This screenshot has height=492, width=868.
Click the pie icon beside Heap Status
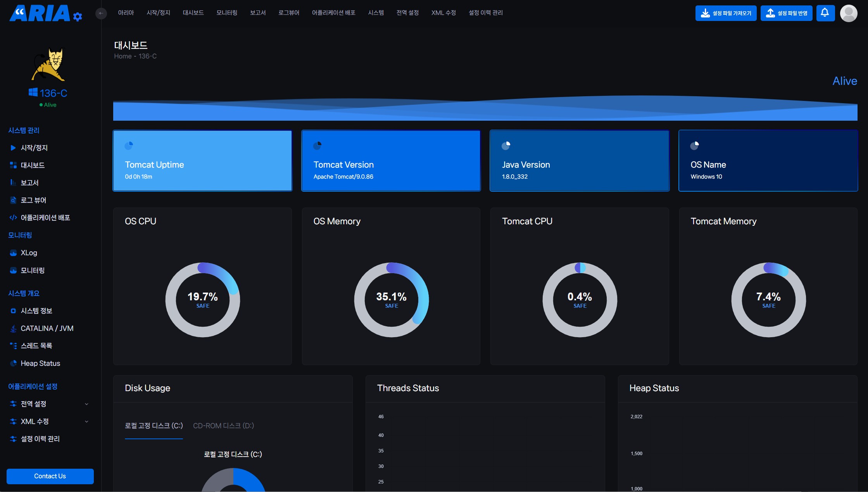tap(13, 364)
